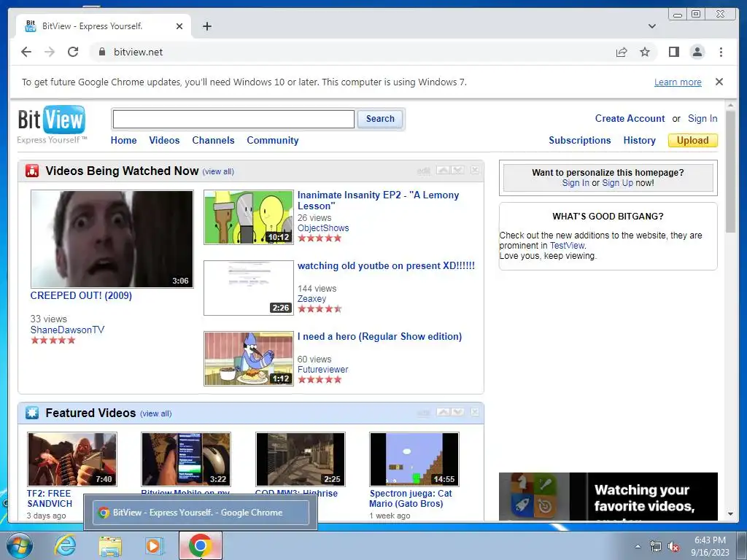This screenshot has width=747, height=560.
Task: Click the page vertical scrollbar thumb
Action: pos(730,171)
